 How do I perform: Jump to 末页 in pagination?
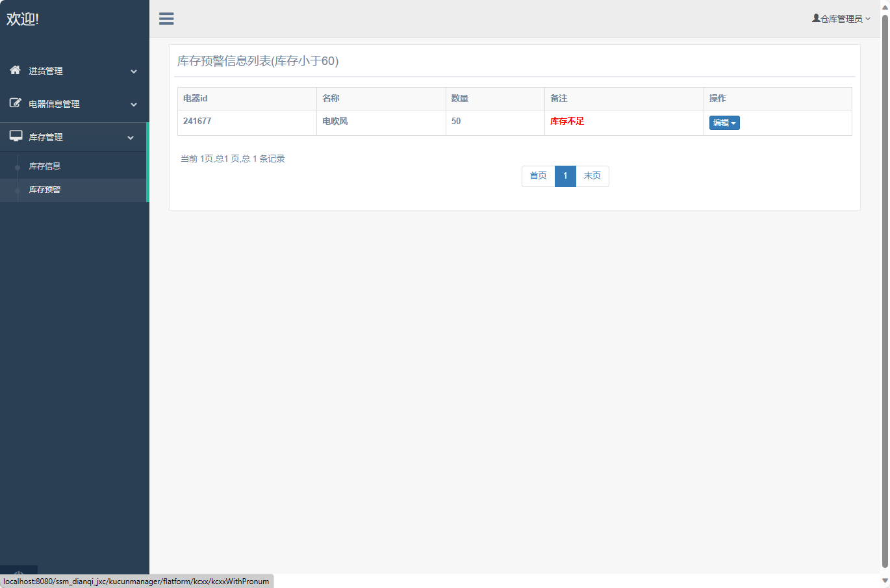tap(592, 176)
